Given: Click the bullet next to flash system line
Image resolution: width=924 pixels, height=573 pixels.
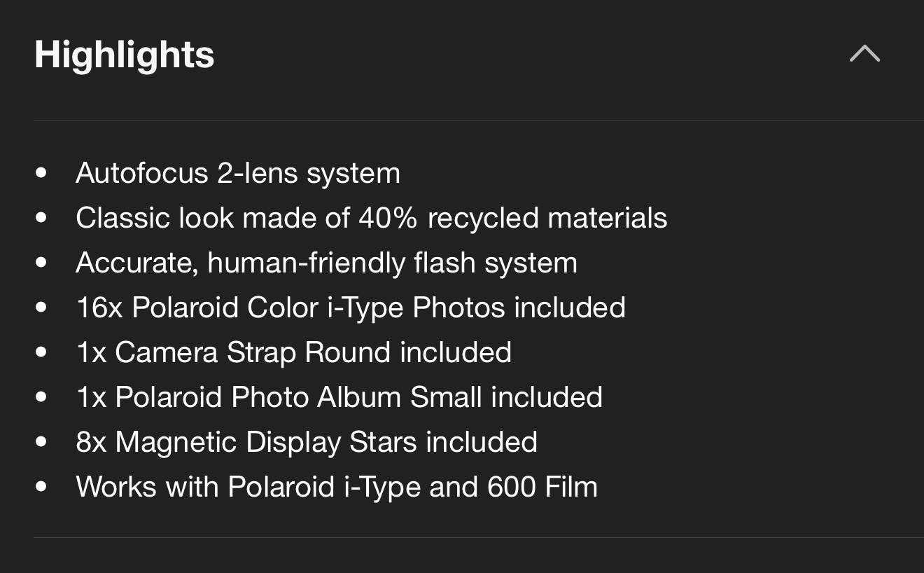Looking at the screenshot, I should click(x=41, y=263).
